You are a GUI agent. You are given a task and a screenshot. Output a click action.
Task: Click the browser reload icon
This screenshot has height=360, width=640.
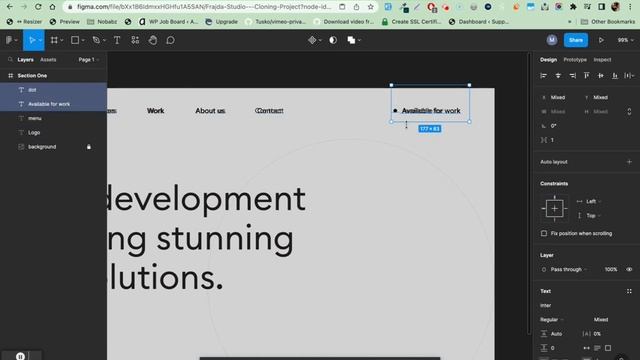(38, 7)
